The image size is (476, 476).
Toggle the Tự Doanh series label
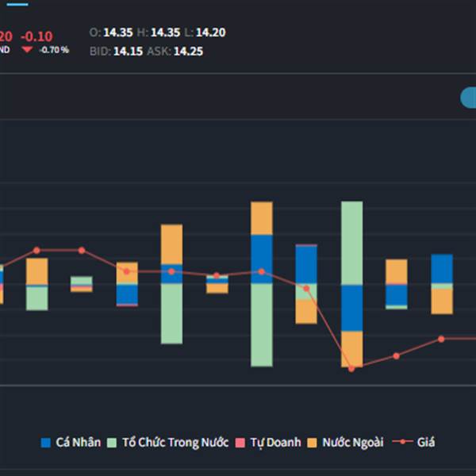[x=274, y=443]
